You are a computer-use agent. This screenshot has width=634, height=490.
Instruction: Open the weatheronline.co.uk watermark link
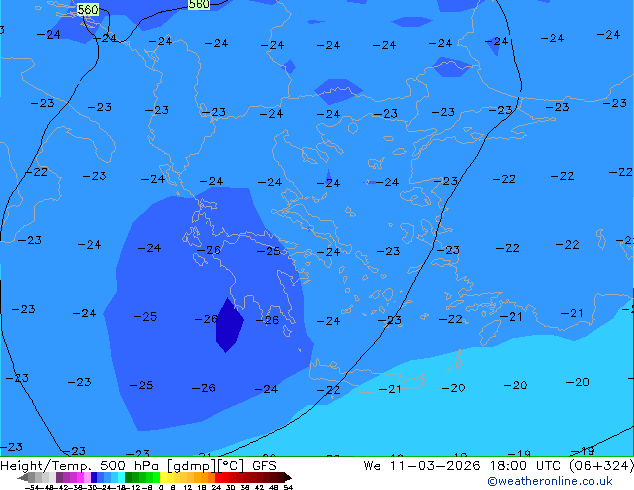click(549, 481)
